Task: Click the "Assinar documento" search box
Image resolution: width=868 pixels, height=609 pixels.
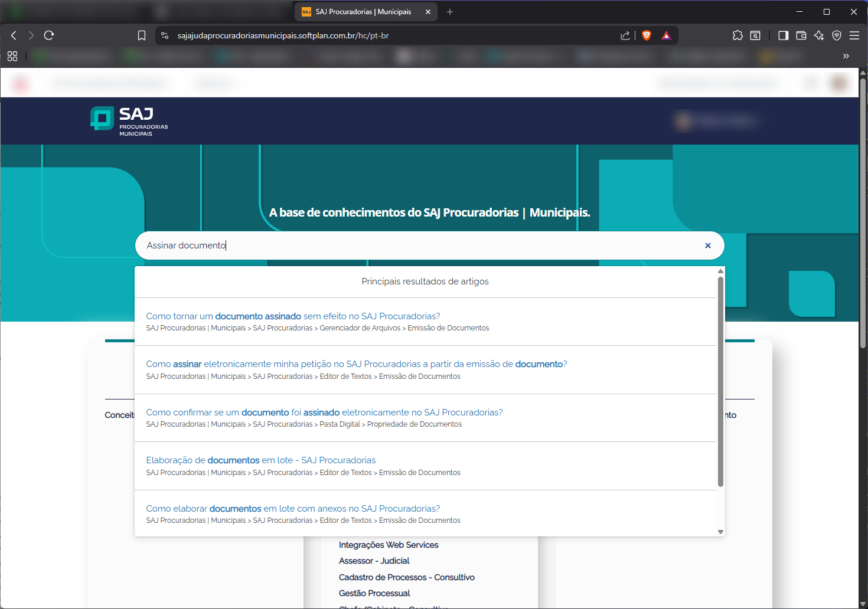Action: (x=413, y=245)
